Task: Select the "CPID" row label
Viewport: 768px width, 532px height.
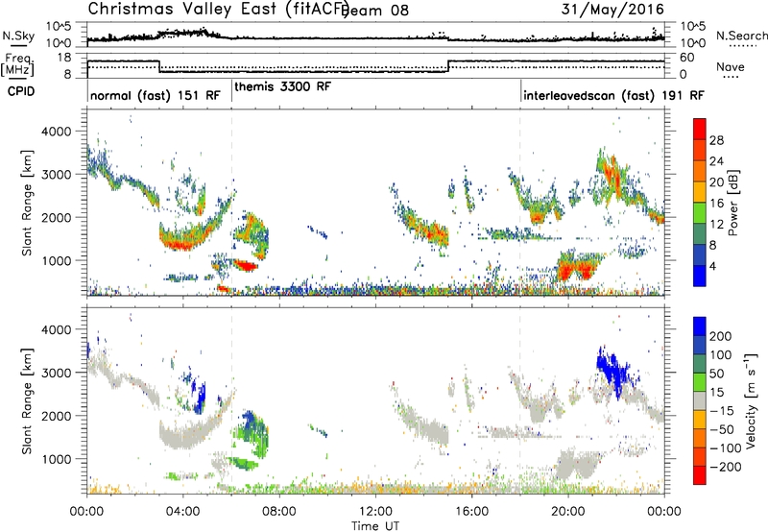Action: [x=21, y=91]
